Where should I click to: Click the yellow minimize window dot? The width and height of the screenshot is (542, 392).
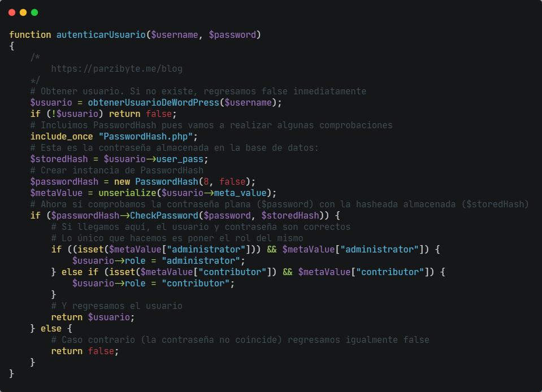(x=23, y=12)
